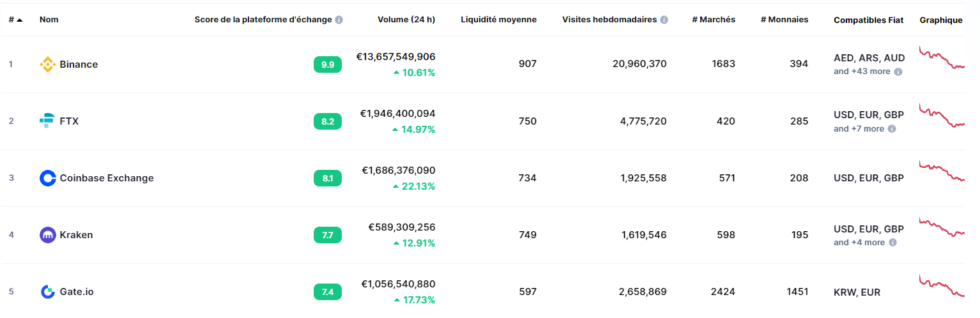Click Kraken markets count 598
This screenshot has height=318, width=980.
click(x=727, y=235)
